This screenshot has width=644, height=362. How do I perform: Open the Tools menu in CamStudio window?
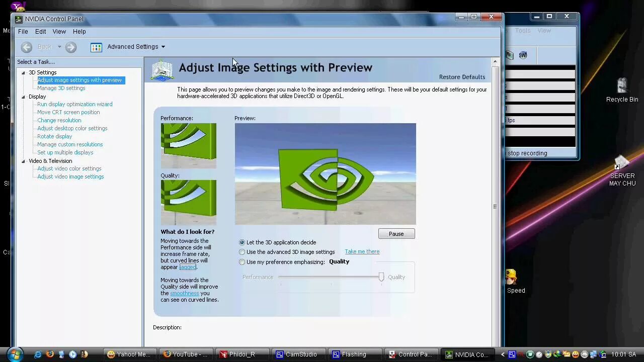pyautogui.click(x=523, y=31)
